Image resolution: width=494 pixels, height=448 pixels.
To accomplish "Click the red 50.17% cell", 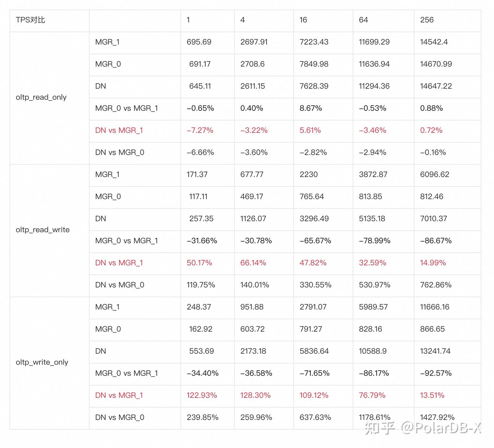I will [199, 263].
